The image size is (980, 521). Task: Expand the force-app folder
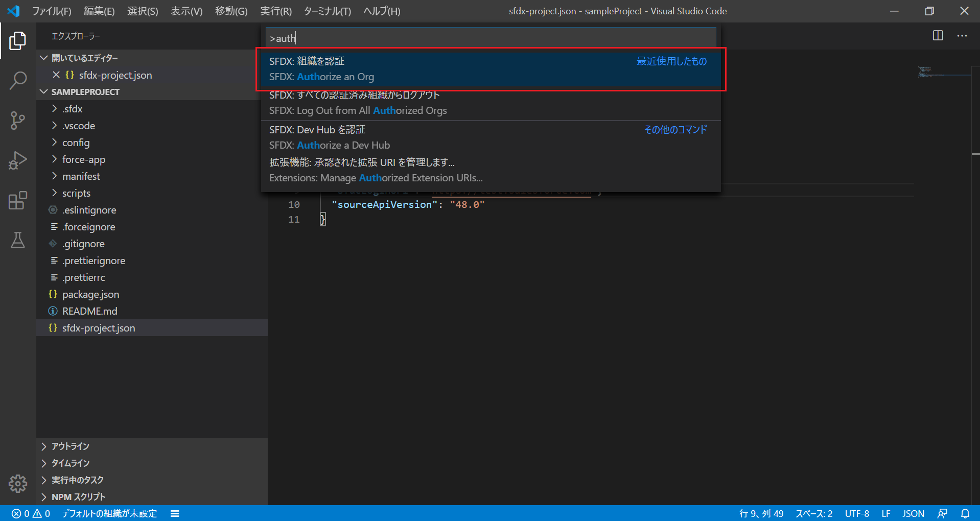tap(152, 159)
